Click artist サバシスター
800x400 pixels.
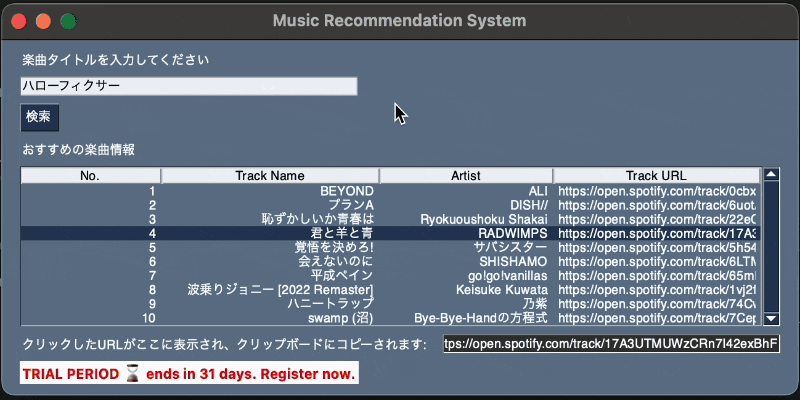[511, 248]
